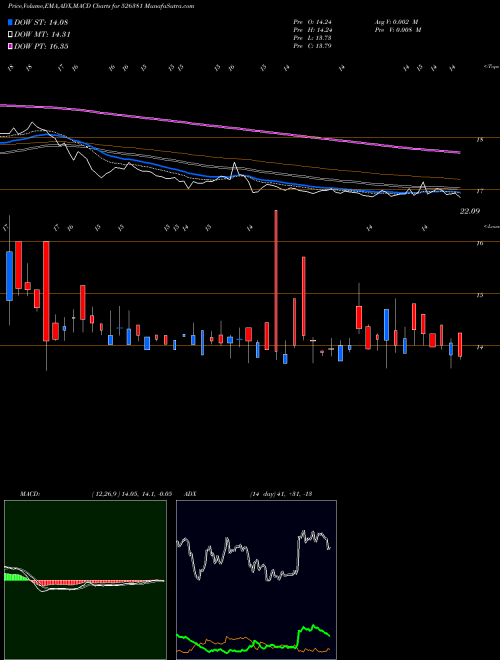Click the 'Avg V: 0.002 M' value
Image resolution: width=500 pixels, height=660 pixels.
396,22
